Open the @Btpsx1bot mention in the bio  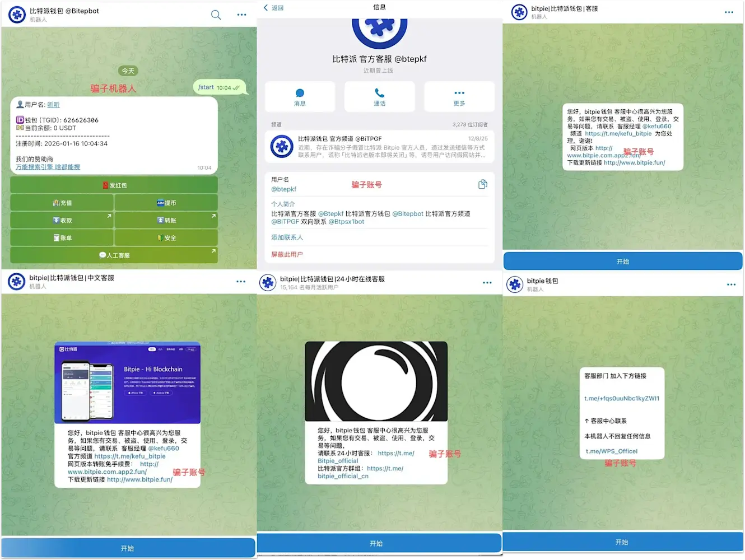[x=346, y=222]
